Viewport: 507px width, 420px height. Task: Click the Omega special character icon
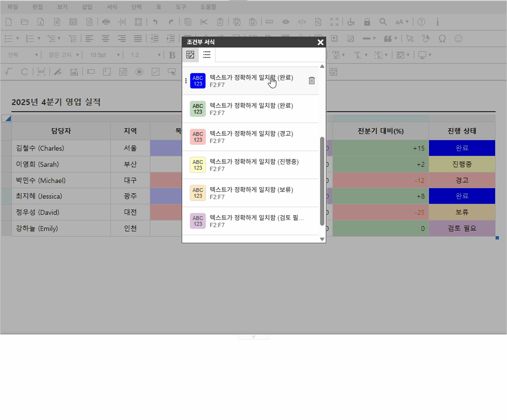pos(442,38)
